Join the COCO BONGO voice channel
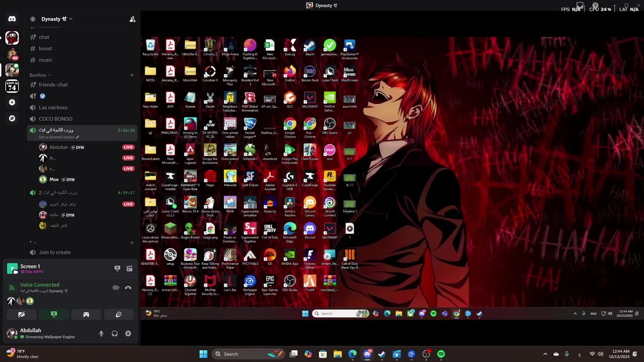This screenshot has height=362, width=644. 82,119
